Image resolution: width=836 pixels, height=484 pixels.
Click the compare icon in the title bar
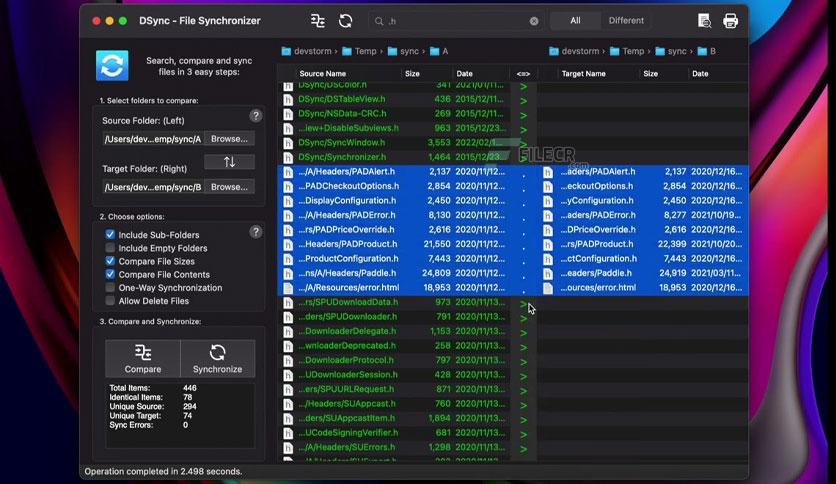pyautogui.click(x=318, y=21)
